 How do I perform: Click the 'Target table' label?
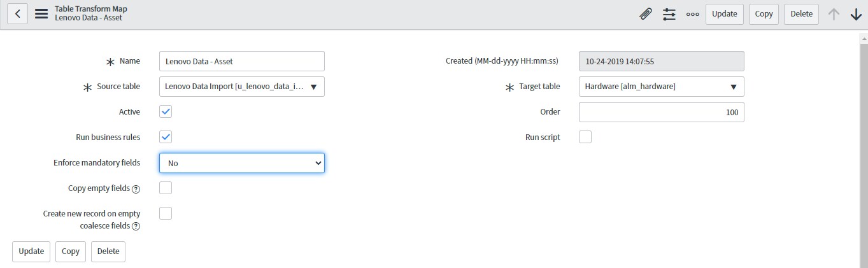tap(539, 87)
